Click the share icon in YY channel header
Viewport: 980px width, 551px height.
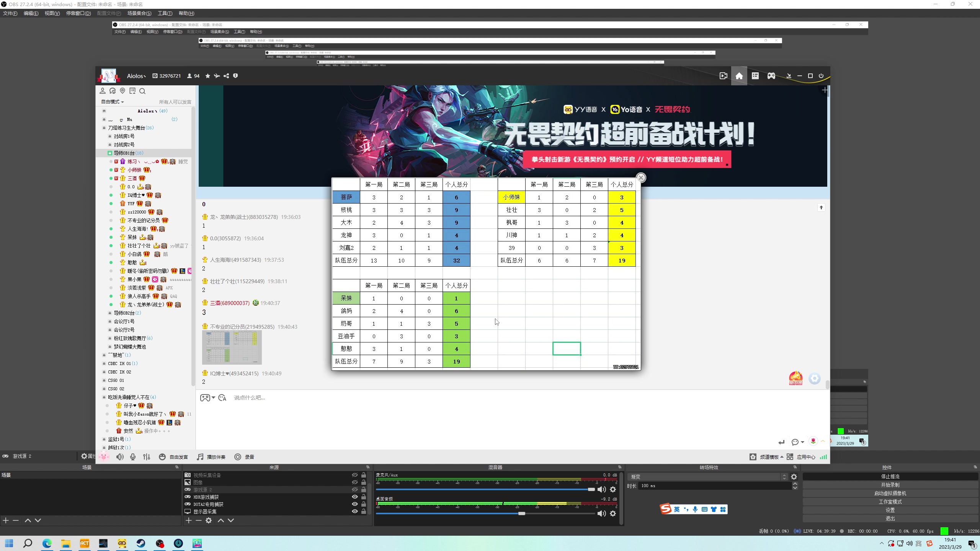(x=226, y=76)
